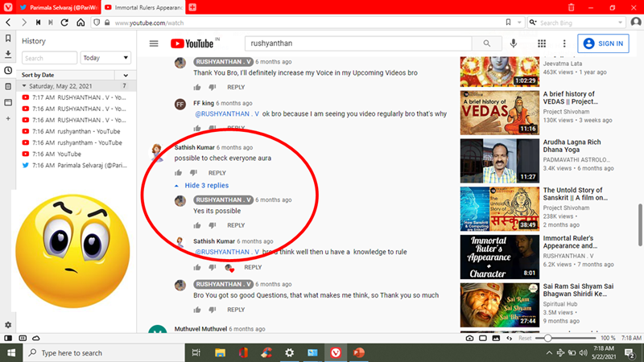Click Reset zoom in status bar

525,338
